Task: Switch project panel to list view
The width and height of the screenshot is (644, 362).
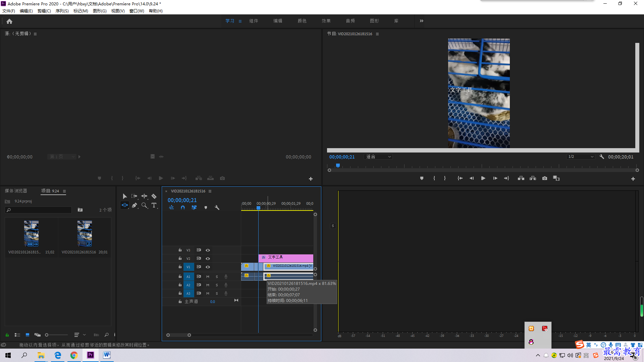Action: tap(17, 335)
